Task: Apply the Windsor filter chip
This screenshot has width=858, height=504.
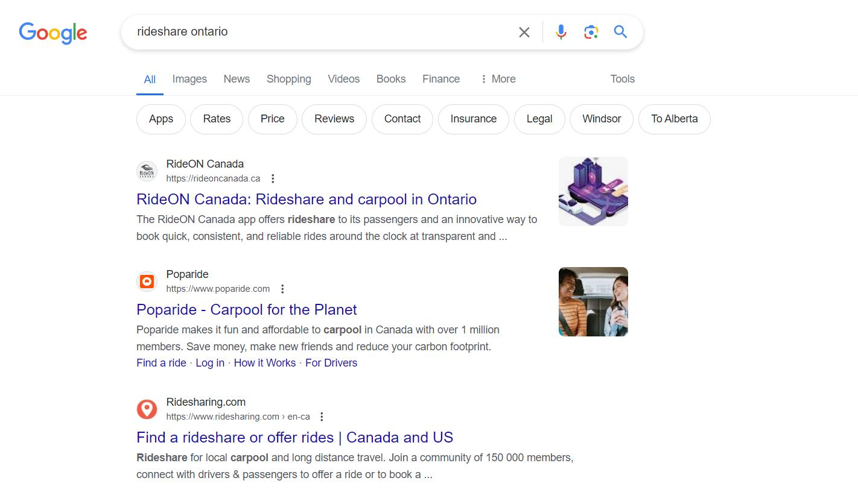Action: [x=602, y=119]
